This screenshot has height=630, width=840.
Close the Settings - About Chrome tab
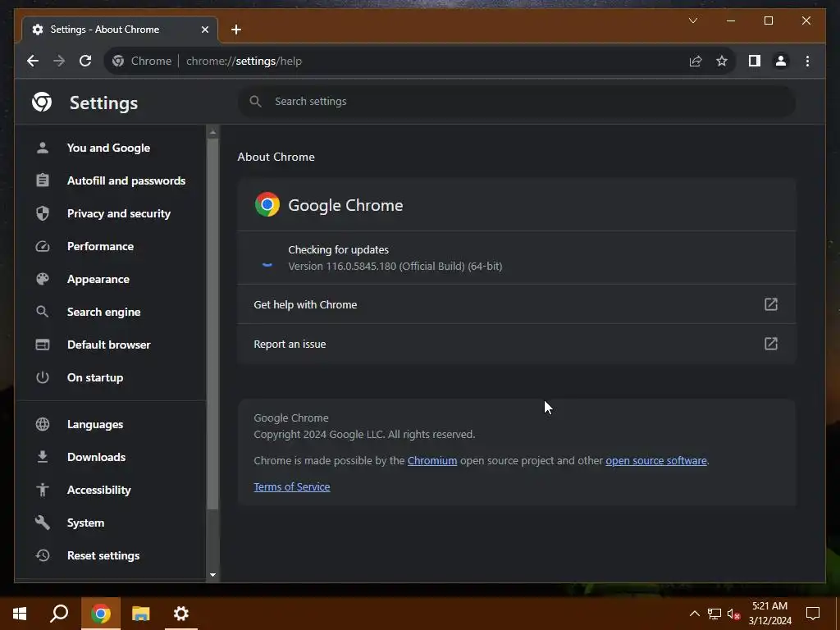(204, 30)
